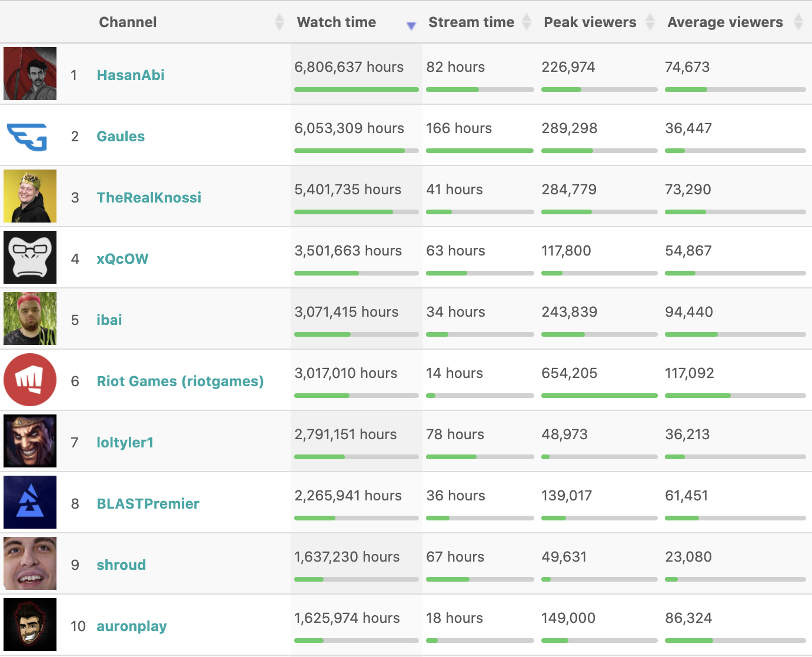Screen dimensions: 812x657
Task: Click the Channel column header
Action: point(128,22)
